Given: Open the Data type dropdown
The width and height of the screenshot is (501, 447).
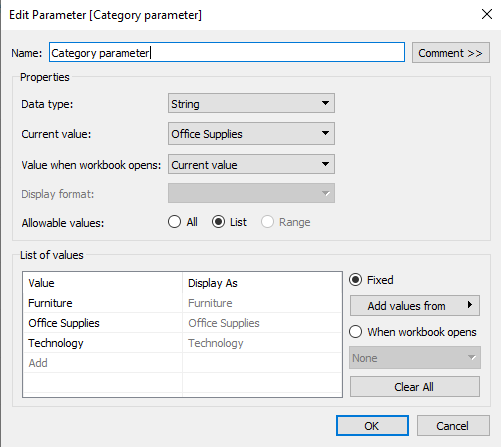Looking at the screenshot, I should pos(251,103).
